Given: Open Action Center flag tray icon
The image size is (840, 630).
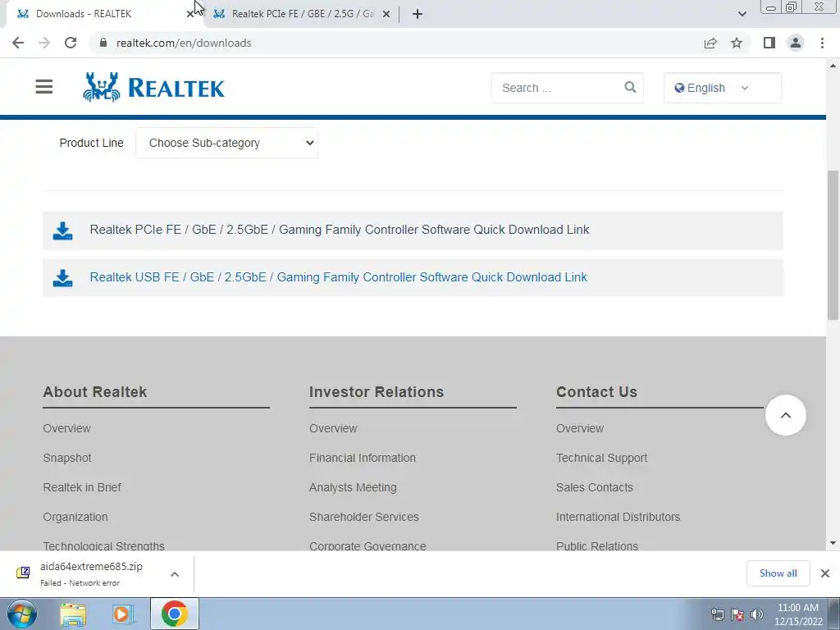Looking at the screenshot, I should [737, 614].
